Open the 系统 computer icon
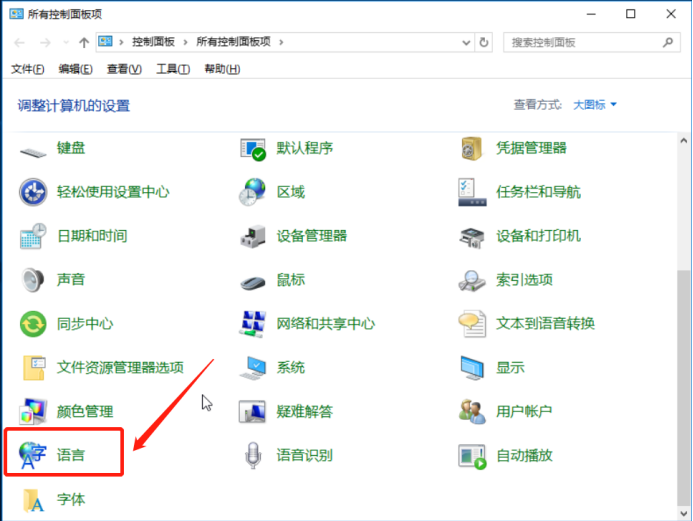This screenshot has height=521, width=693. pyautogui.click(x=253, y=369)
